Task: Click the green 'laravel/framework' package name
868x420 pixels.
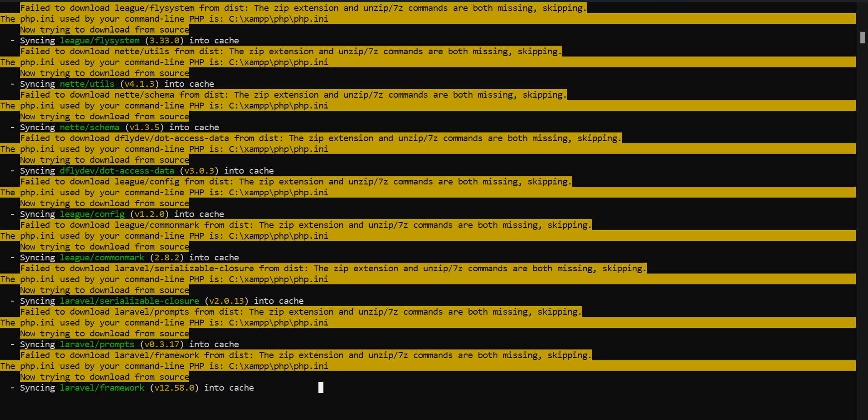Action: pos(102,388)
